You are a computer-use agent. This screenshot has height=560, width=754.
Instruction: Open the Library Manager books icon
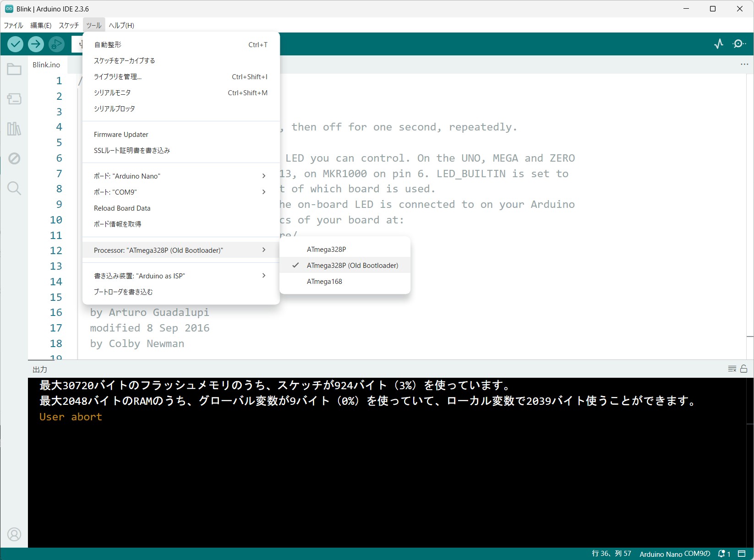pyautogui.click(x=14, y=129)
